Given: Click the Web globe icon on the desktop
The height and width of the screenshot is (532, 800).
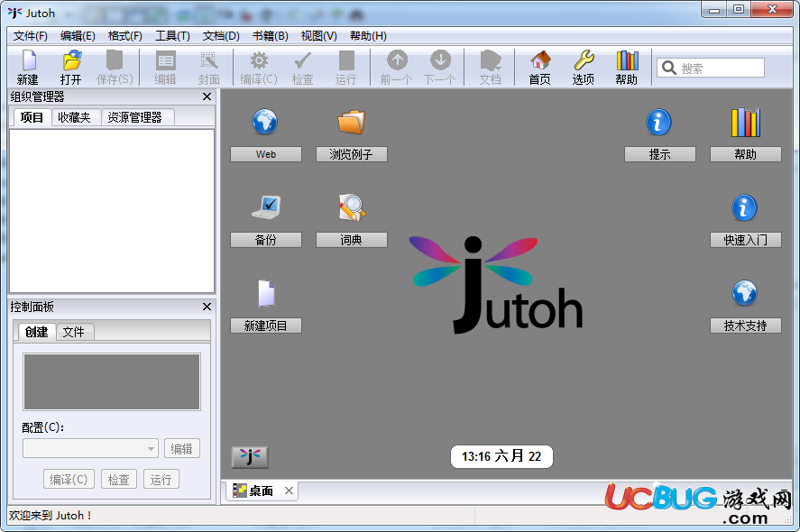Looking at the screenshot, I should click(265, 123).
